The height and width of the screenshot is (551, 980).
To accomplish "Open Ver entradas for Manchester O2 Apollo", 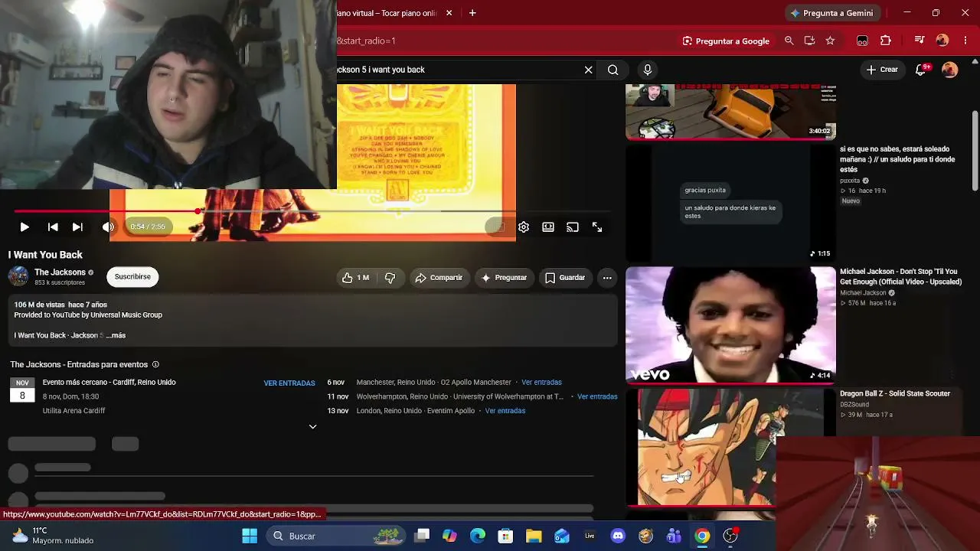I will 541,383.
